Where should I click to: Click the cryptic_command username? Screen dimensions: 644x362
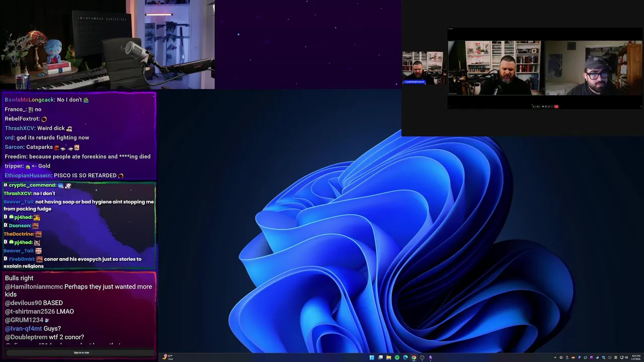tap(32, 185)
